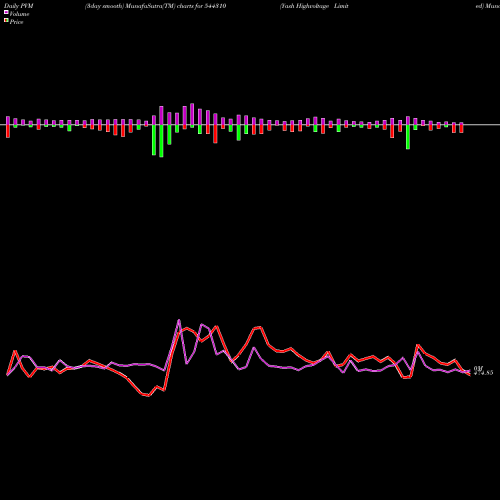
Task: Click the MunafaSutra charts header text
Action: tap(156, 6)
